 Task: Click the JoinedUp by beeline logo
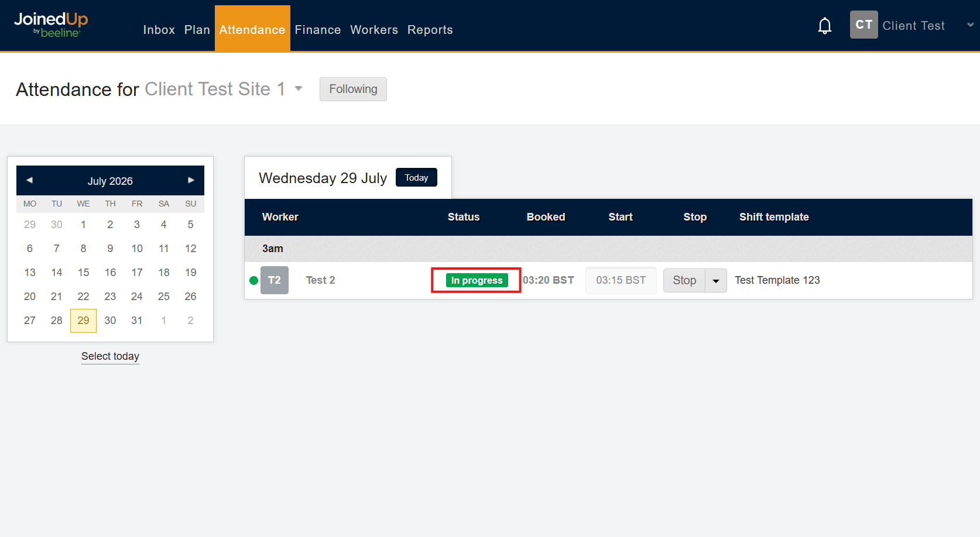[x=51, y=25]
